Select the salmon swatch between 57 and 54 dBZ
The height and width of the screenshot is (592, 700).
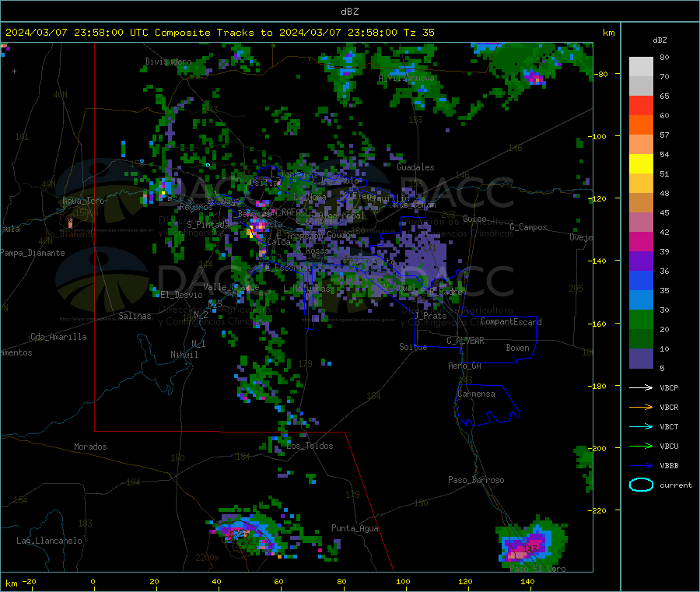pos(641,145)
